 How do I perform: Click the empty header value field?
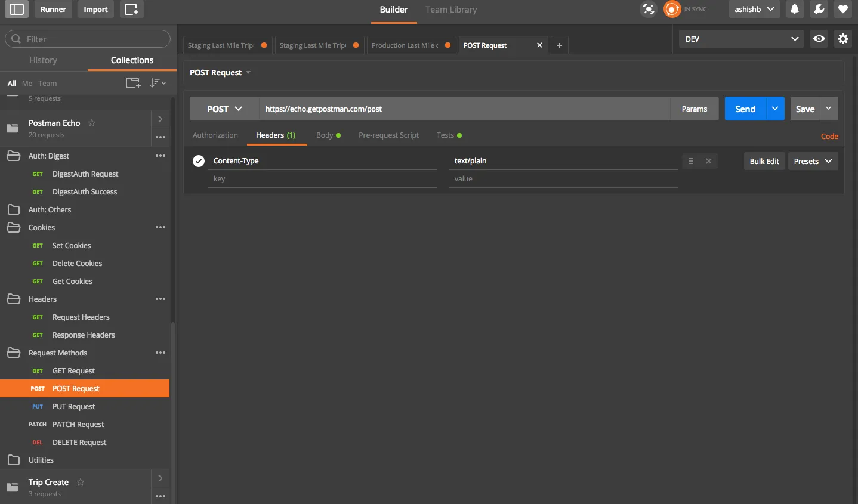tap(563, 179)
